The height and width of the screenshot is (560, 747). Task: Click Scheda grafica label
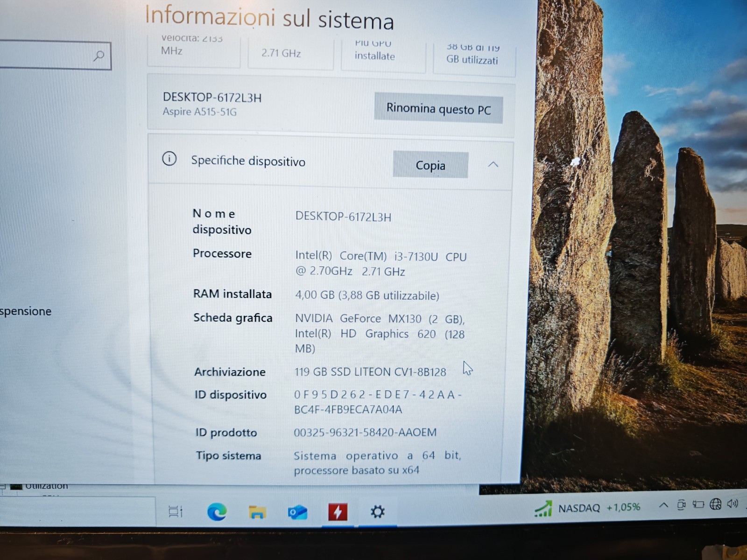click(233, 318)
